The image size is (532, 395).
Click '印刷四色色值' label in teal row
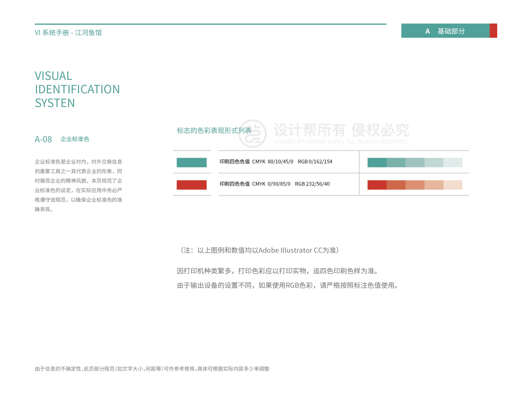click(x=235, y=162)
